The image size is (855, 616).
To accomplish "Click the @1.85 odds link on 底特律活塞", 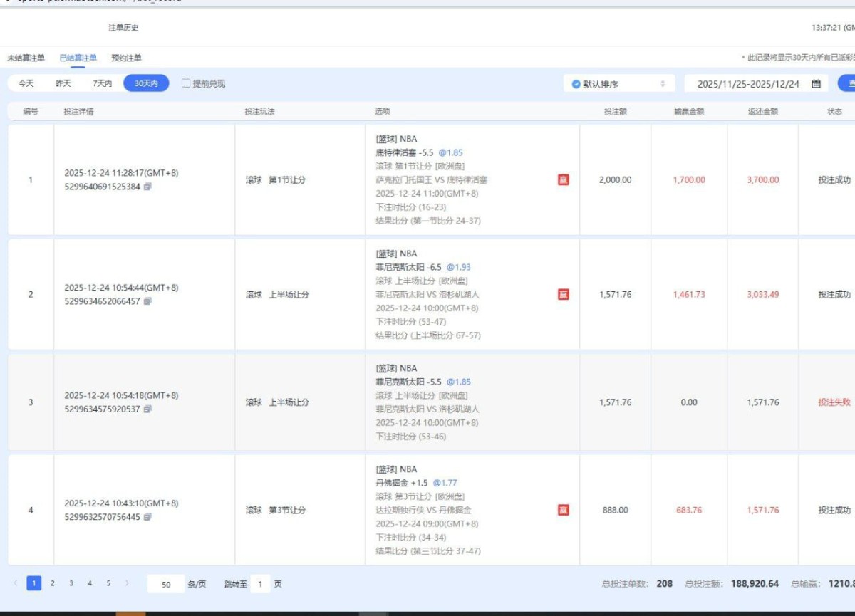I will (450, 152).
